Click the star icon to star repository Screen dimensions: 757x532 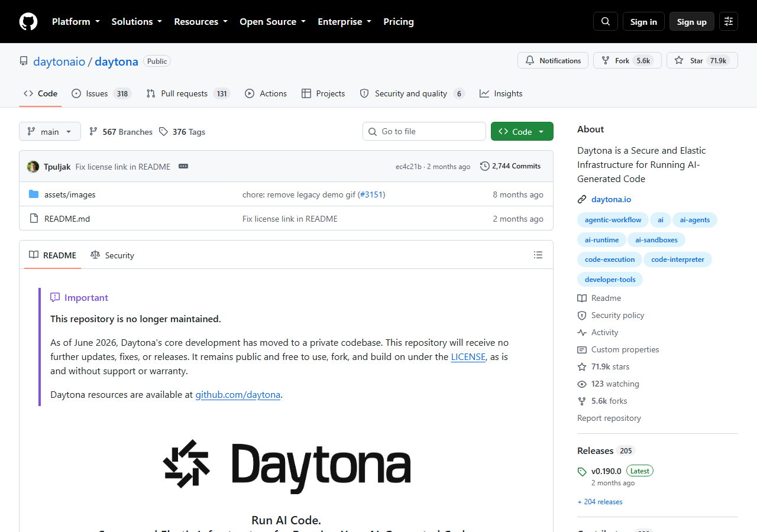tap(679, 60)
